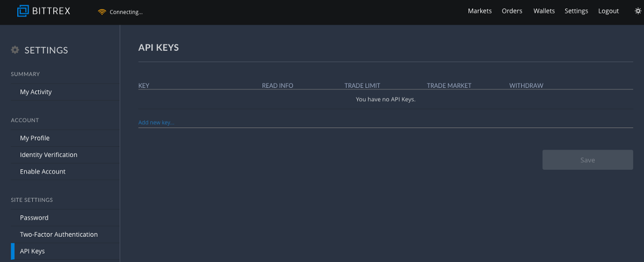Click the Settings gear icon in sidebar

click(x=15, y=50)
